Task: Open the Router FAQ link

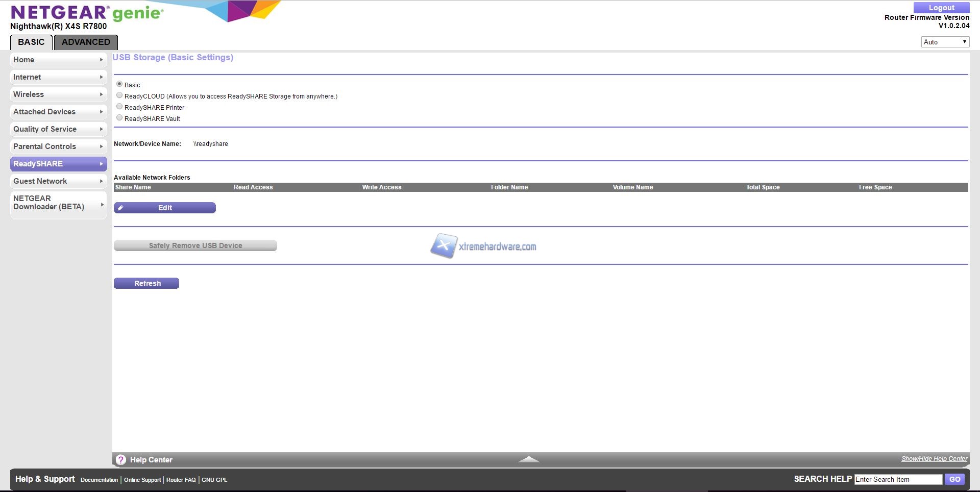Action: point(181,480)
